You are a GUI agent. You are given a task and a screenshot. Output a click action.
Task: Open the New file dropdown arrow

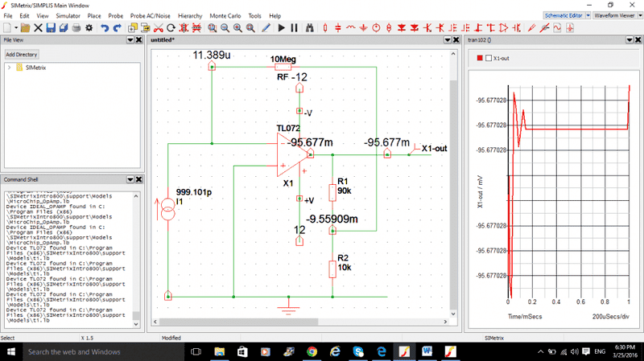pos(16,28)
